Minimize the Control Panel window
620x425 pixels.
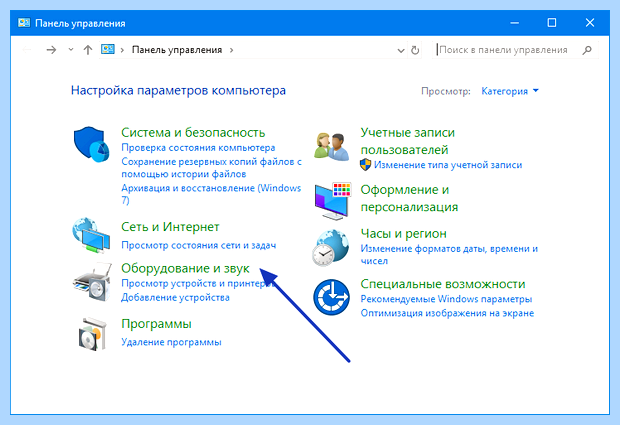pos(514,23)
